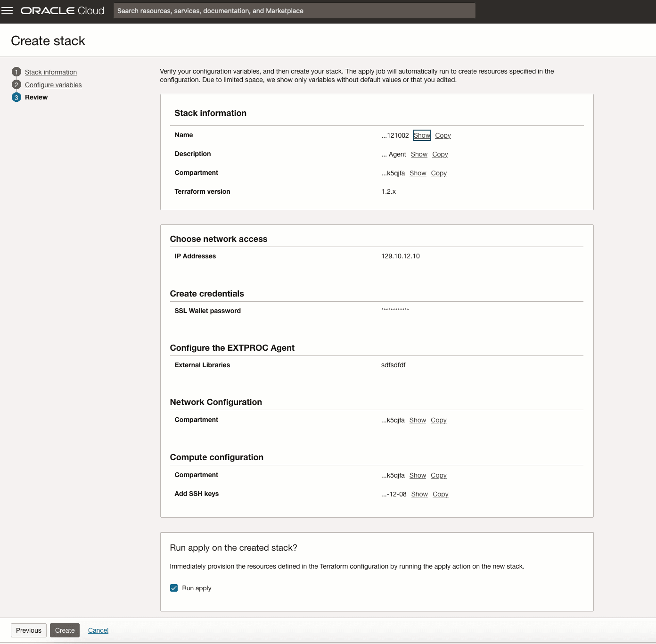Show the Add SSH keys value
The image size is (656, 644).
tap(419, 494)
